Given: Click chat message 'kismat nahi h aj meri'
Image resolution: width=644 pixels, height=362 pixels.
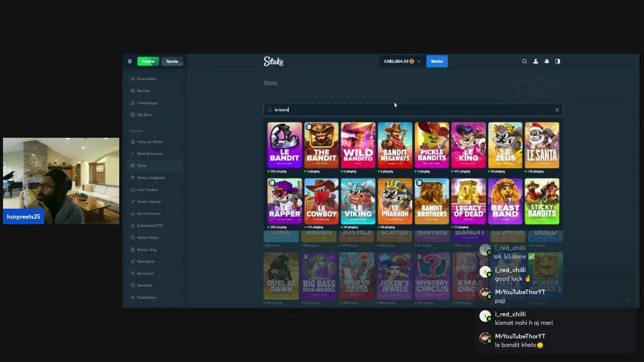Looking at the screenshot, I should point(524,323).
